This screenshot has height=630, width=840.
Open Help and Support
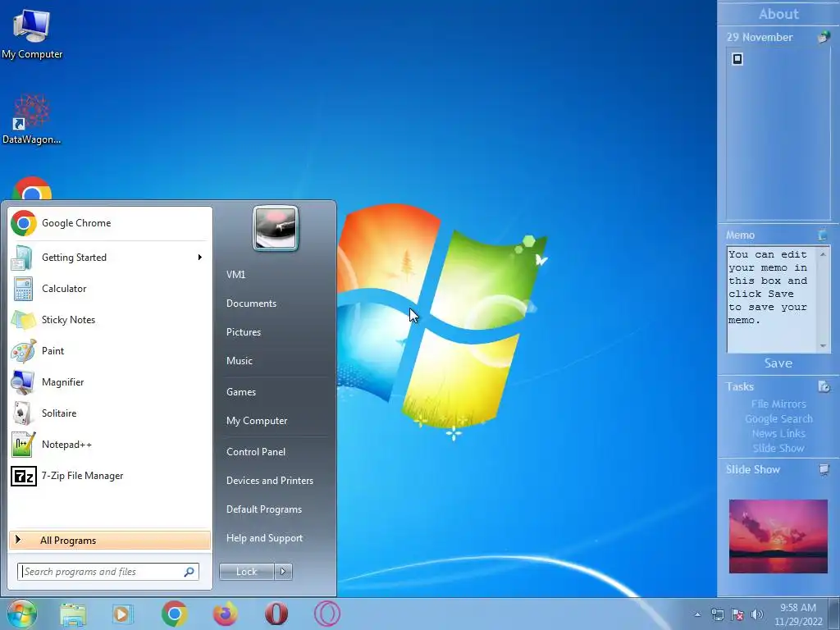tap(264, 538)
